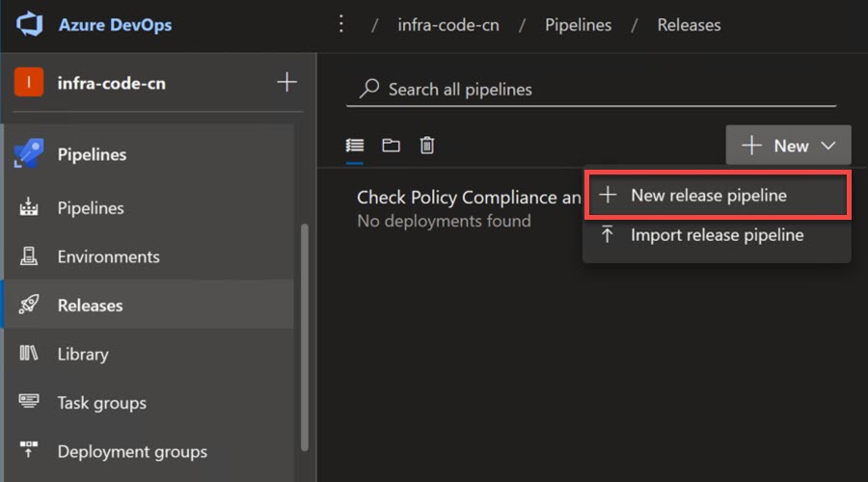The width and height of the screenshot is (868, 482).
Task: Click the Library books icon
Action: point(29,354)
